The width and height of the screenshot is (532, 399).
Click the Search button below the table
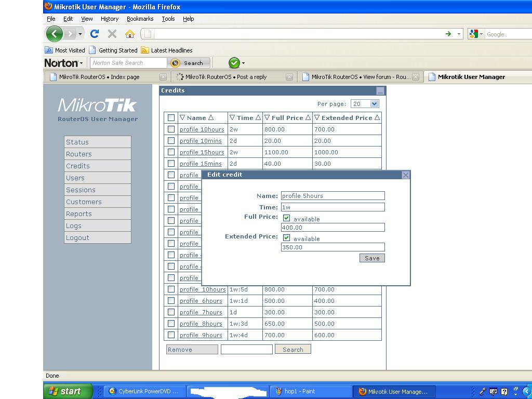(293, 350)
